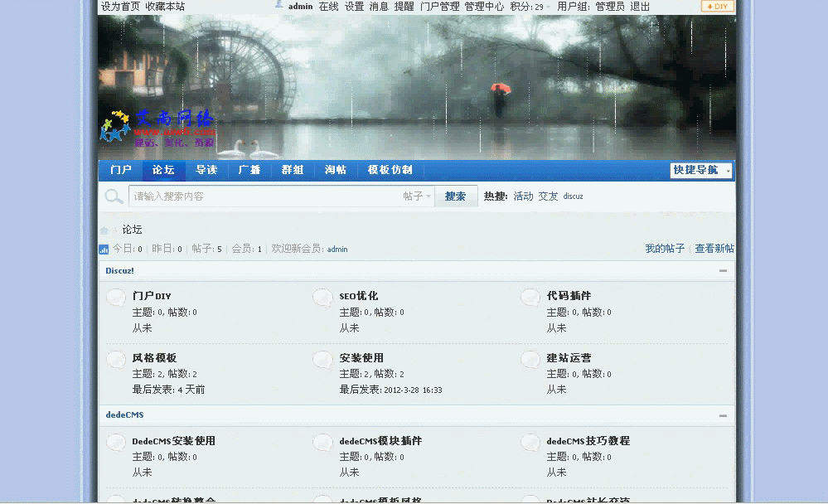Open the 快捷导航 quick navigation dropdown

click(x=701, y=170)
